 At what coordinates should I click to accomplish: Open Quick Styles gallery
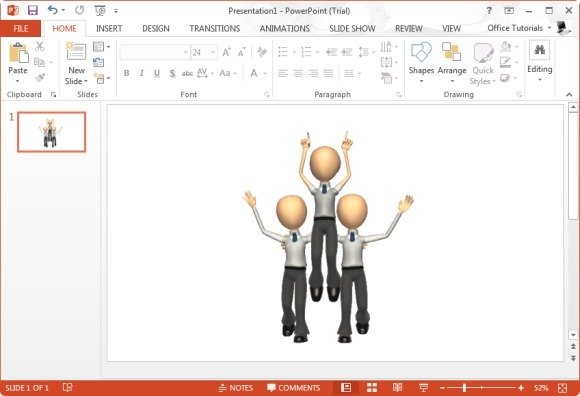[483, 63]
